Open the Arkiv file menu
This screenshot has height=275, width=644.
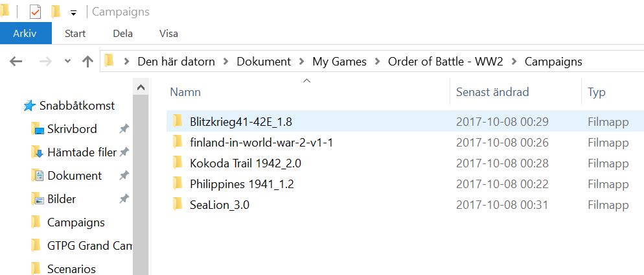pyautogui.click(x=26, y=33)
